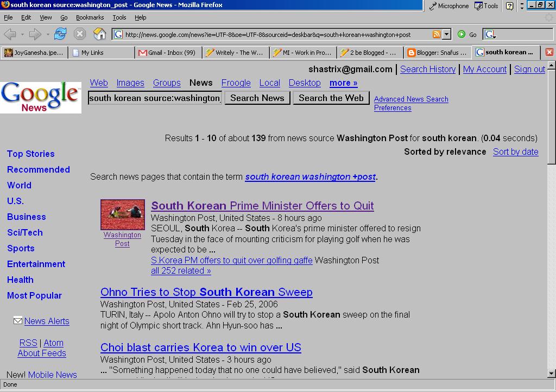Select Most Popular in sidebar
This screenshot has height=392, width=556.
pyautogui.click(x=34, y=295)
